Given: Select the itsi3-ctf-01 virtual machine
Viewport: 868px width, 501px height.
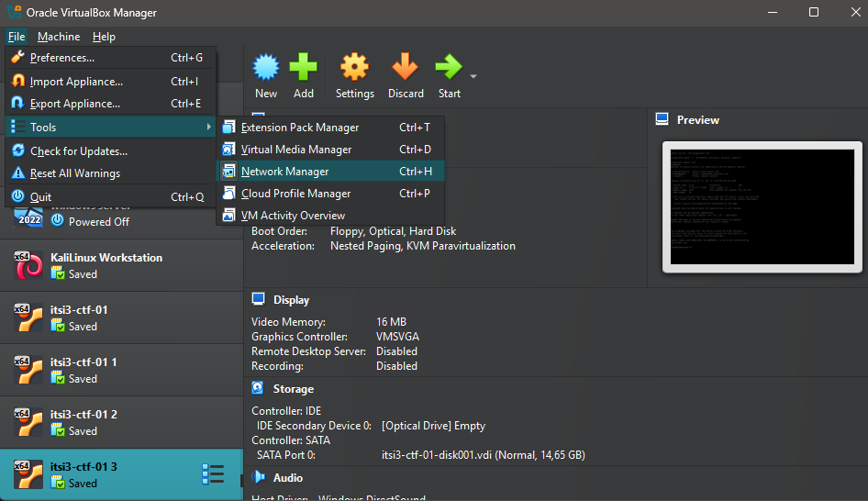Looking at the screenshot, I should click(121, 317).
